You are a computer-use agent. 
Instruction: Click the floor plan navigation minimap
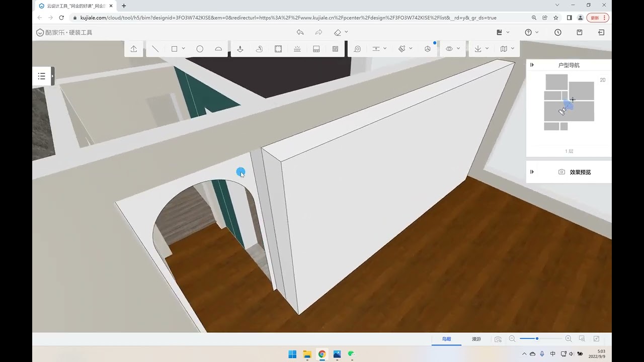pyautogui.click(x=569, y=103)
